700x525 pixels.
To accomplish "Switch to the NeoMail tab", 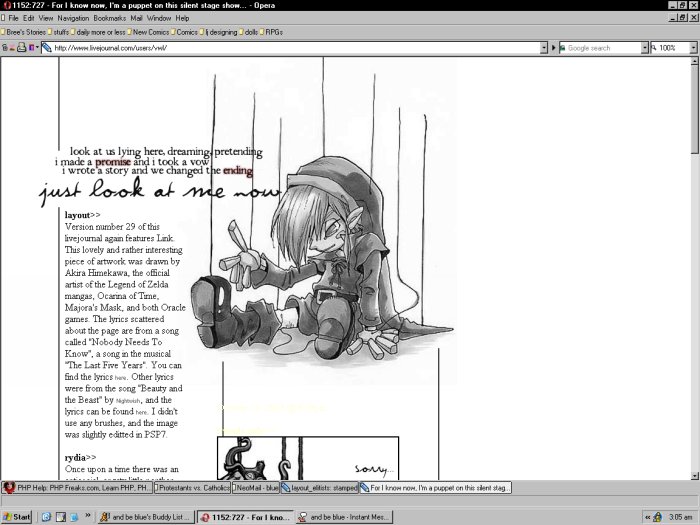I will (x=255, y=488).
